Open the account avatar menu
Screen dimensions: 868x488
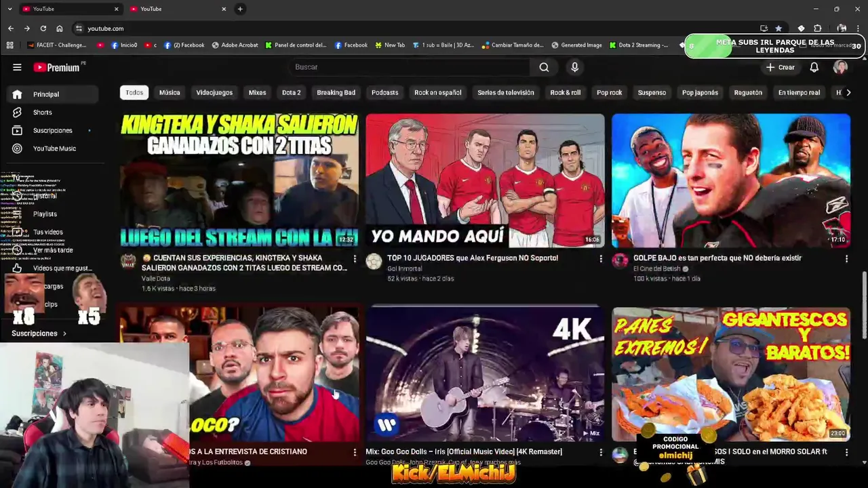click(x=840, y=67)
